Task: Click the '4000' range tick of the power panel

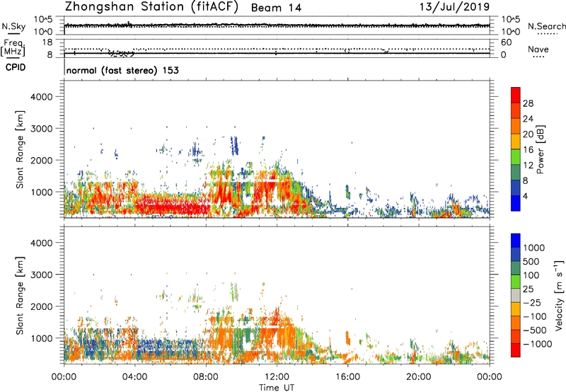Action: [x=42, y=97]
